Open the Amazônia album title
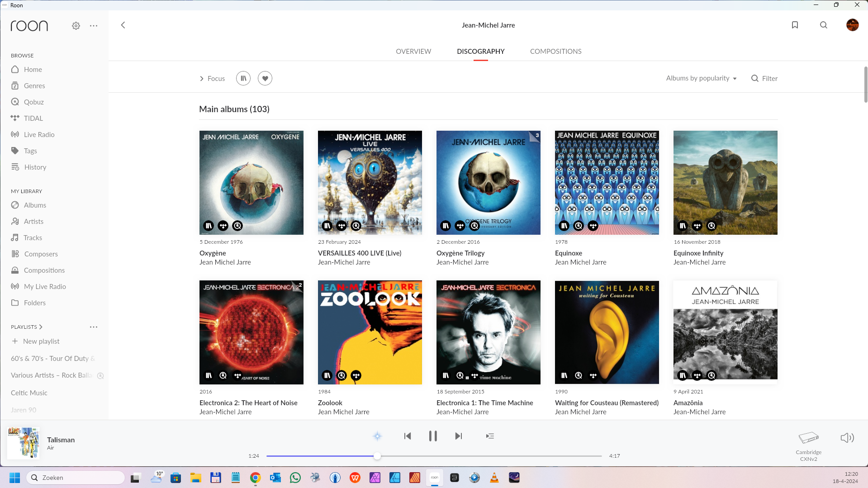This screenshot has width=868, height=488. [x=688, y=403]
